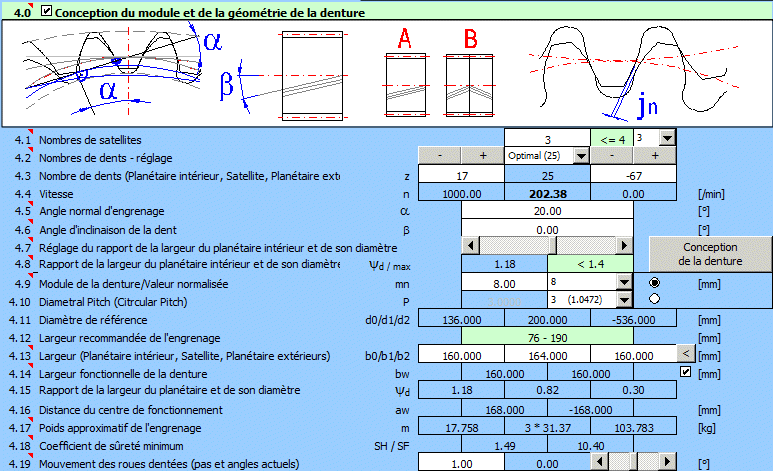This screenshot has height=471, width=773.
Task: Click the width ratio value 0.82
Action: click(547, 390)
